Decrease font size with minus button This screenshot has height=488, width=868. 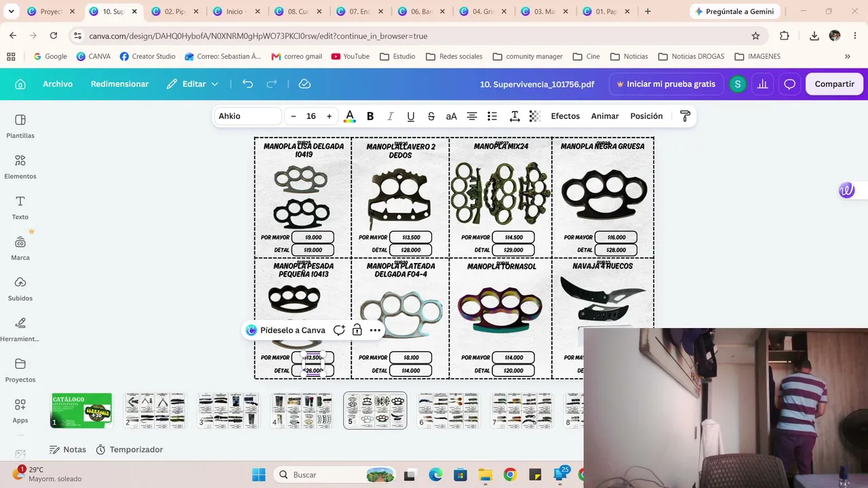pyautogui.click(x=294, y=117)
